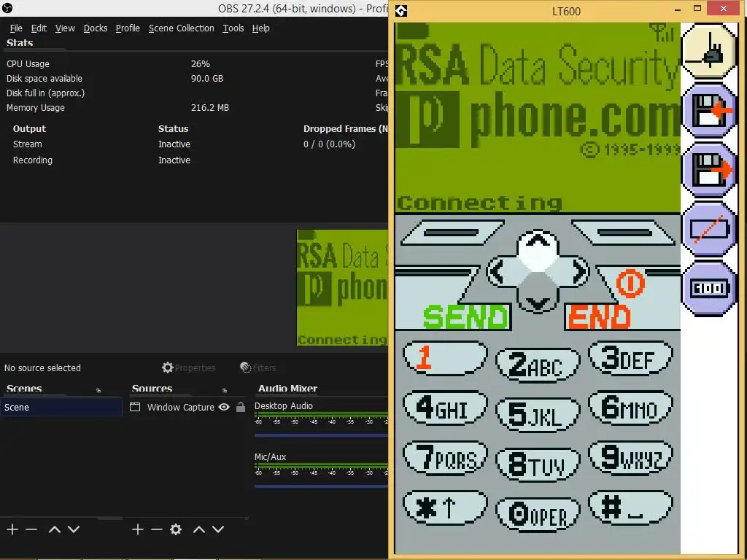The width and height of the screenshot is (747, 560).
Task: Tap the 9 WXYZ key on keypad
Action: click(631, 458)
